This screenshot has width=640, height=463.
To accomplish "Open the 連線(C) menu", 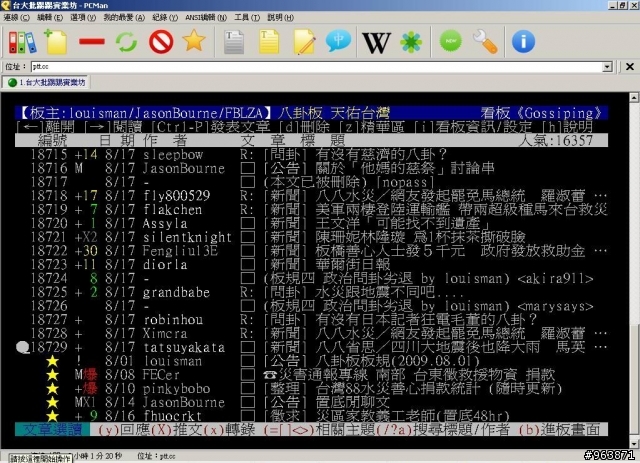I will pos(16,18).
